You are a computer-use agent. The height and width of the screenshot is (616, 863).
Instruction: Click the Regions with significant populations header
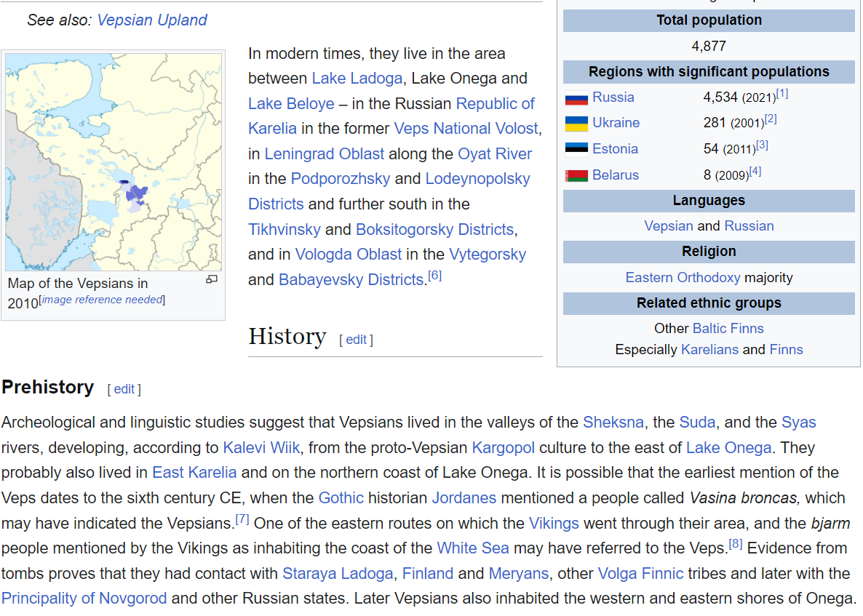709,71
